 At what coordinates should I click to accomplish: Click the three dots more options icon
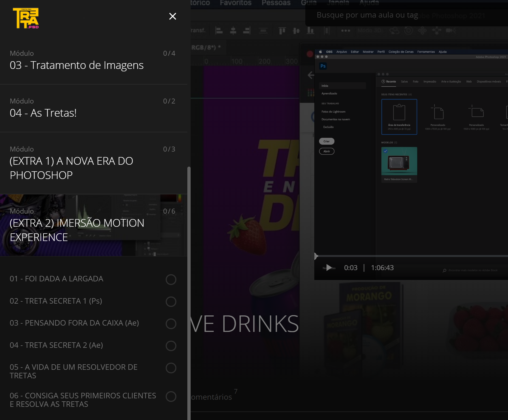(345, 30)
